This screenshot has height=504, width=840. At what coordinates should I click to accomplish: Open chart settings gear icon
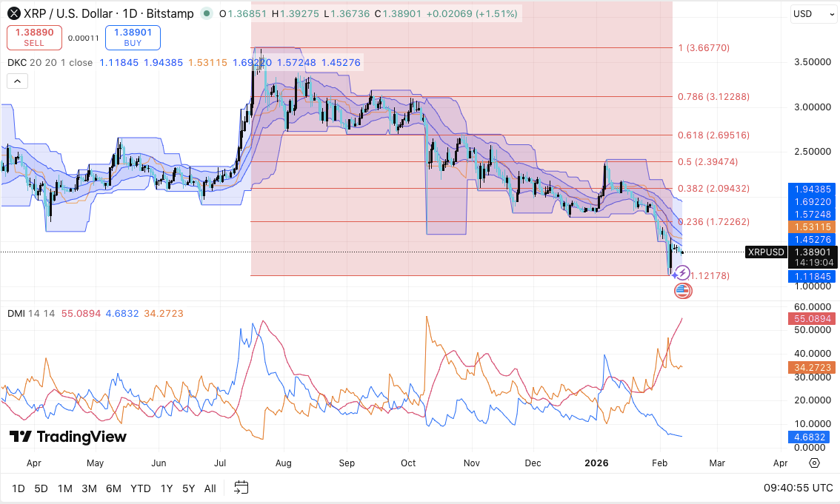(814, 463)
